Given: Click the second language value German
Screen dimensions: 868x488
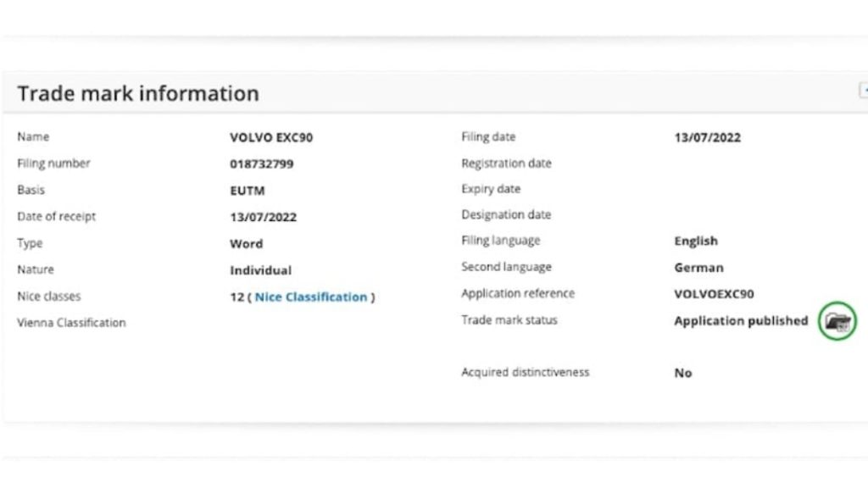Looking at the screenshot, I should (x=698, y=268).
